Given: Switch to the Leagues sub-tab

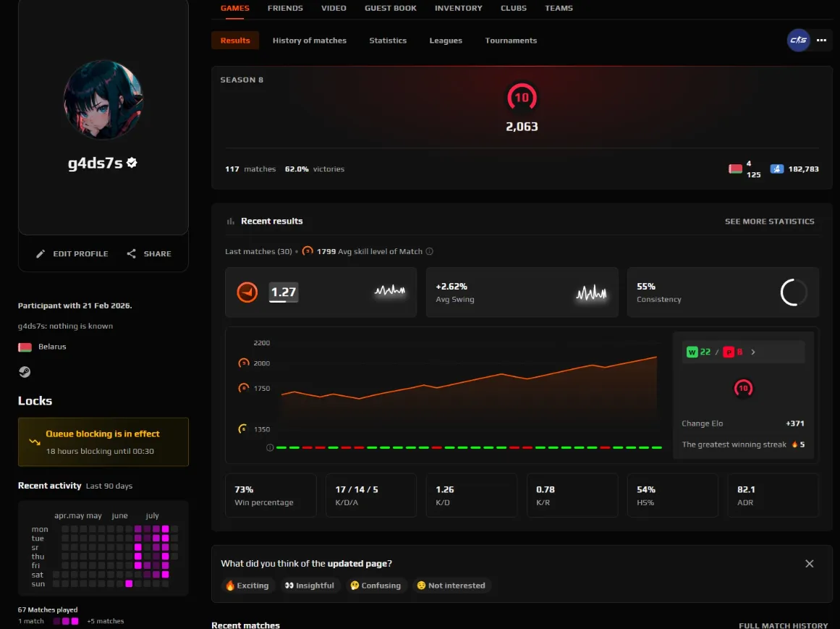Looking at the screenshot, I should [446, 41].
